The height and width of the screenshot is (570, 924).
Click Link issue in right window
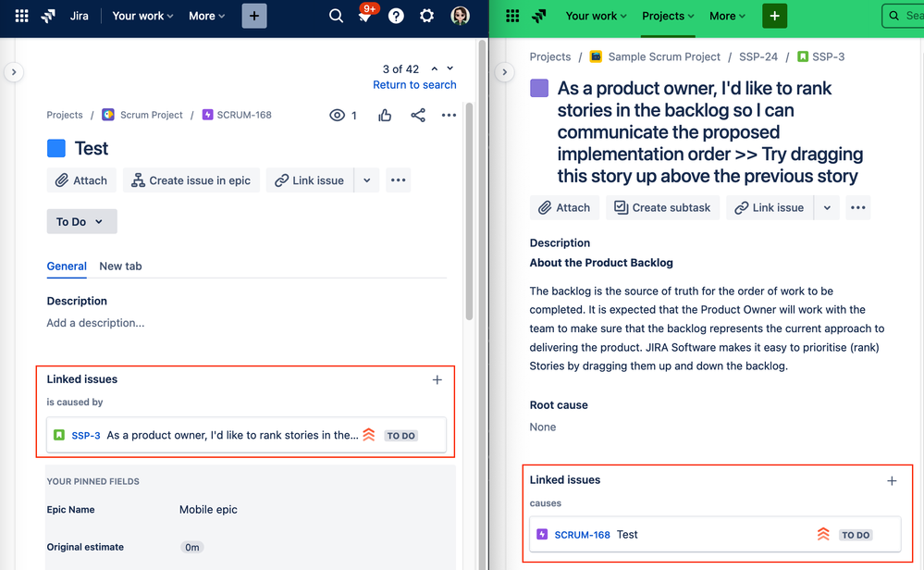coord(770,207)
